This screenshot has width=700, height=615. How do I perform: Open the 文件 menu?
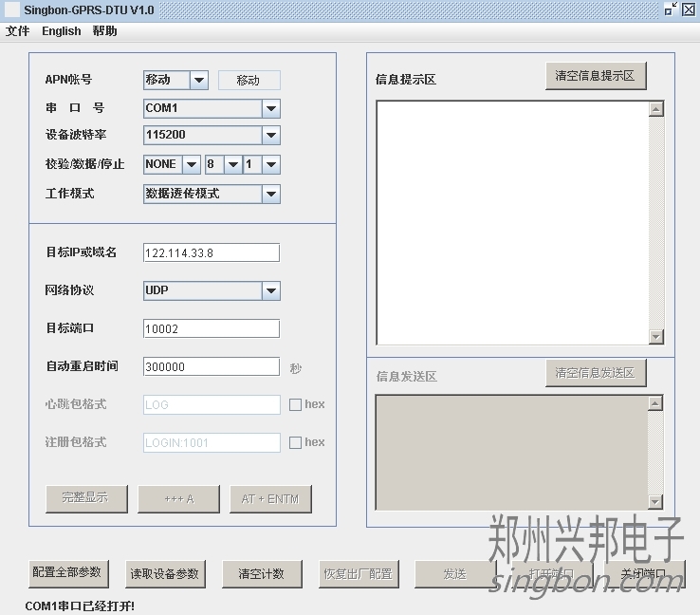tap(18, 30)
